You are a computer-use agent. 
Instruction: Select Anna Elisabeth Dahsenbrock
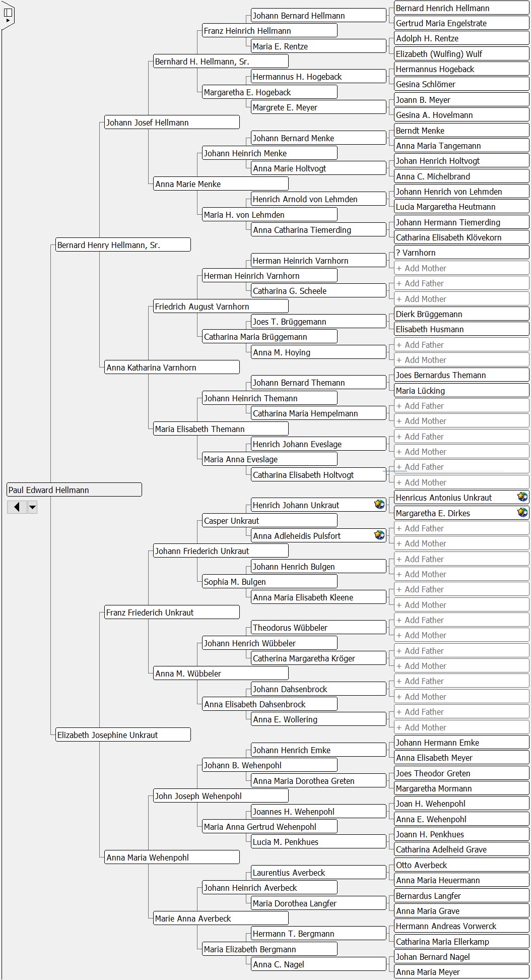(270, 704)
